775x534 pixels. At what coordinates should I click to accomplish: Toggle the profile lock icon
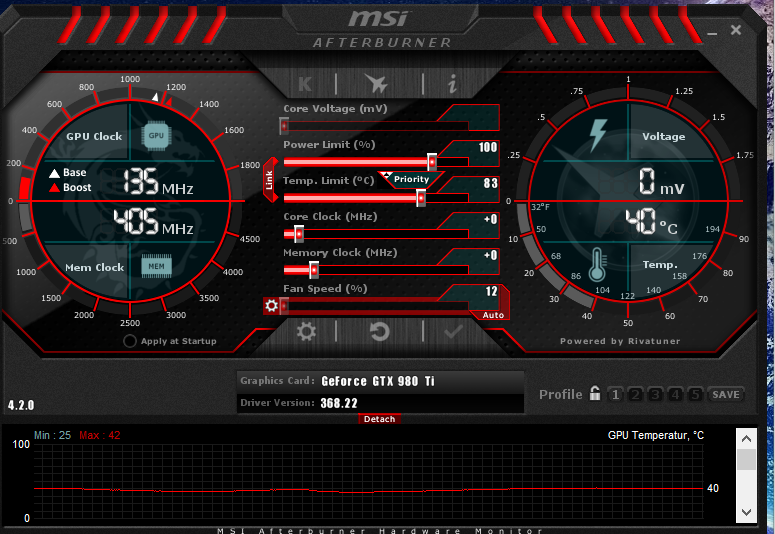point(595,394)
